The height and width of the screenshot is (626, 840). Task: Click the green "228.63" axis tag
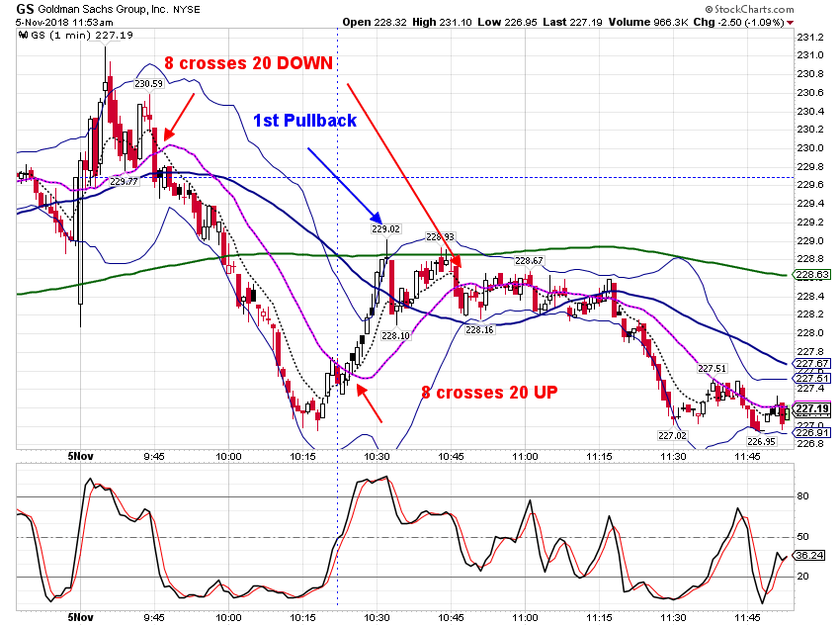pyautogui.click(x=812, y=275)
